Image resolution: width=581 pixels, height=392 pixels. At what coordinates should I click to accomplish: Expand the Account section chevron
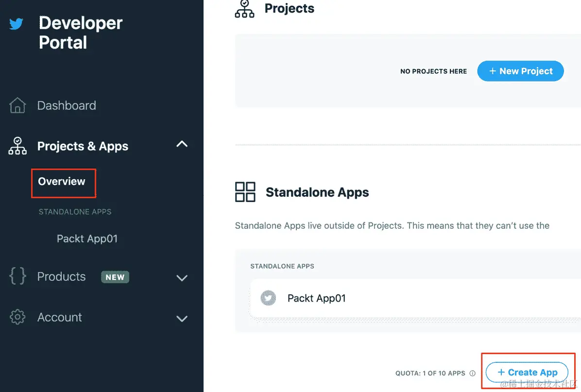(x=182, y=319)
